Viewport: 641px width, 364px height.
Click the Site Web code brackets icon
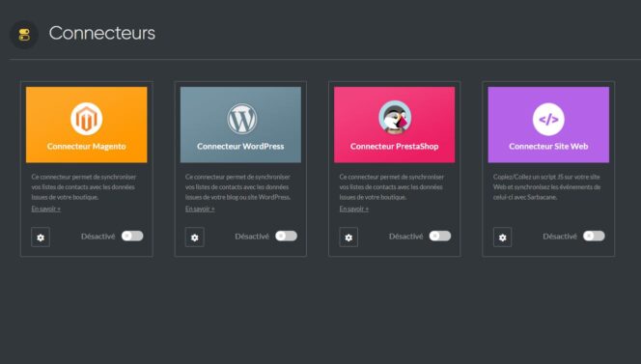548,119
